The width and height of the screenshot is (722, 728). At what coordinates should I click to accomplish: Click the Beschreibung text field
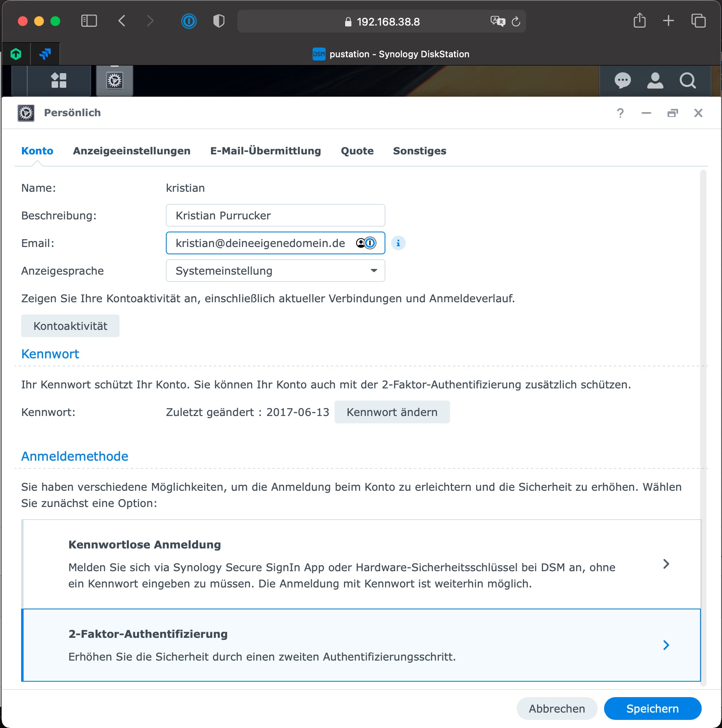275,216
